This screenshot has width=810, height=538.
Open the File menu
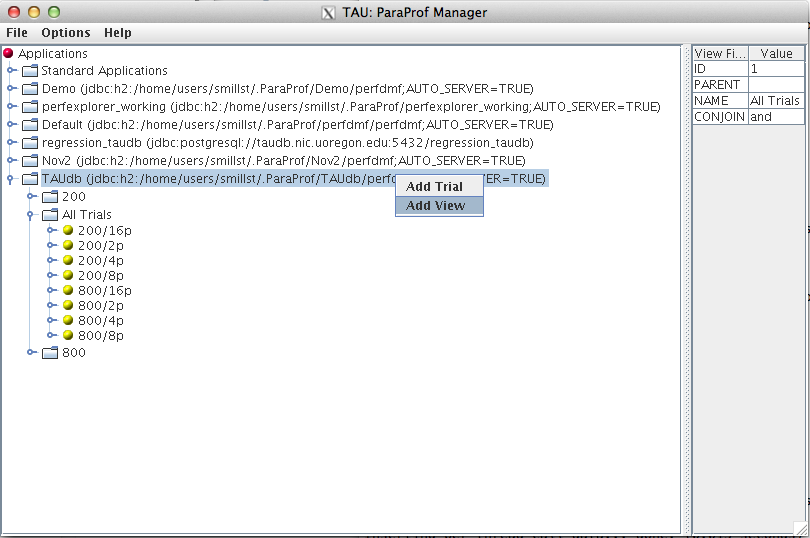pos(17,33)
